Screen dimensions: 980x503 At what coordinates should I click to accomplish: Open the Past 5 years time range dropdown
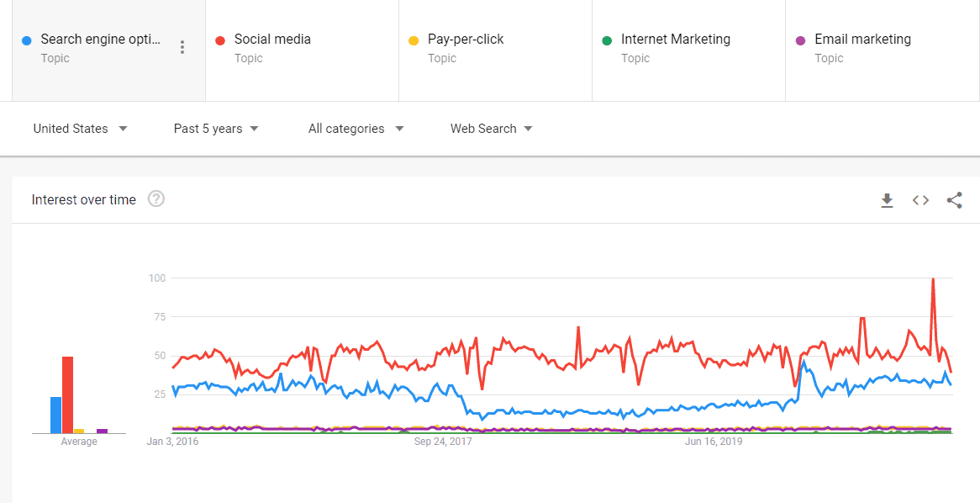click(216, 129)
